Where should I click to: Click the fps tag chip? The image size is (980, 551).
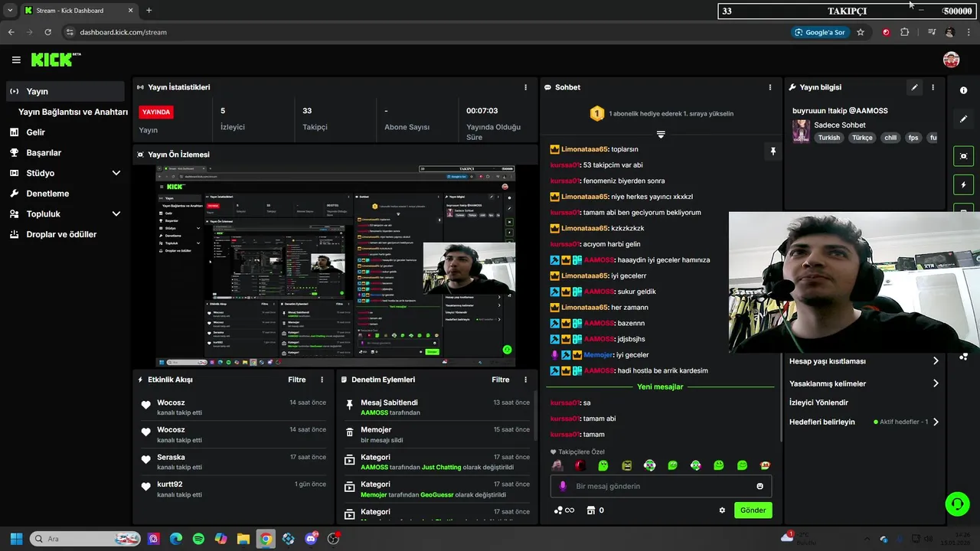click(913, 138)
